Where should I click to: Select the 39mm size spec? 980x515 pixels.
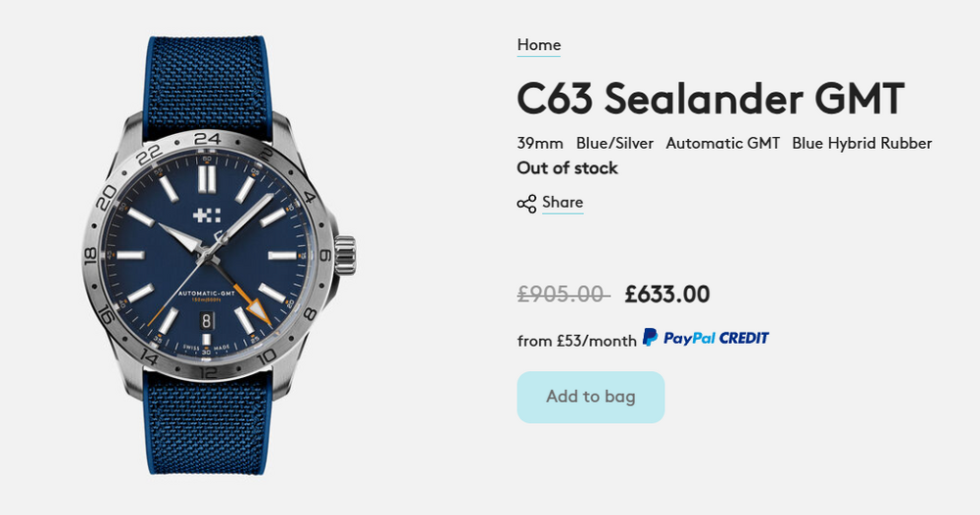click(540, 144)
